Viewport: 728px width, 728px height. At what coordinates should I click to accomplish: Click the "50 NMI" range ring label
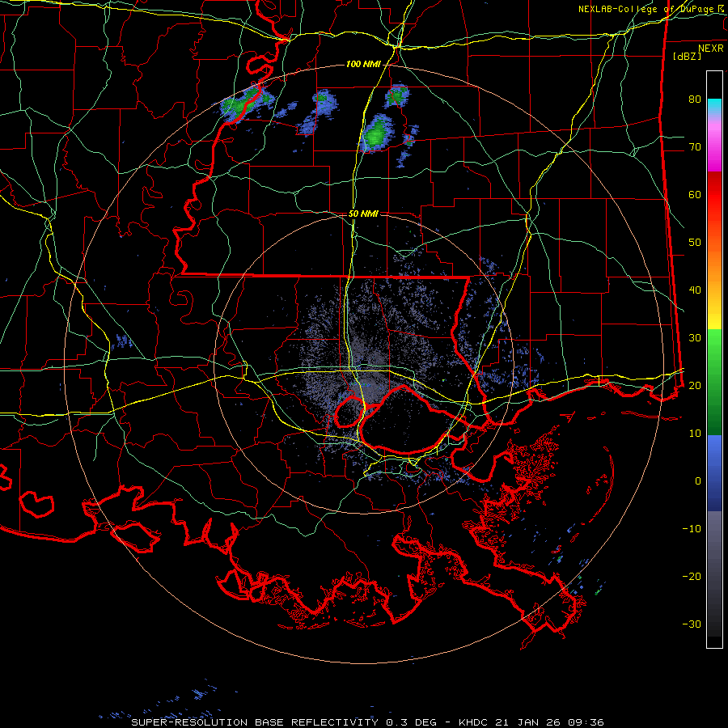tap(363, 214)
